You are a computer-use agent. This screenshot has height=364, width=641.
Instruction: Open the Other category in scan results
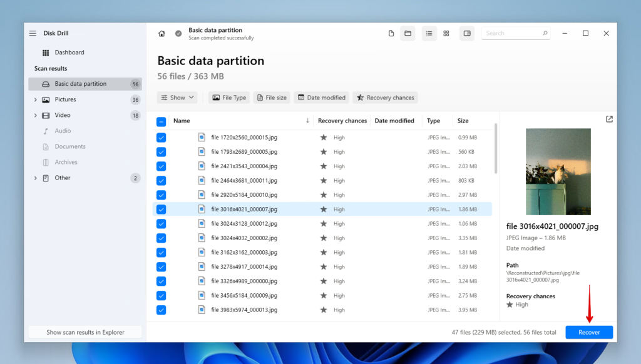pos(62,178)
